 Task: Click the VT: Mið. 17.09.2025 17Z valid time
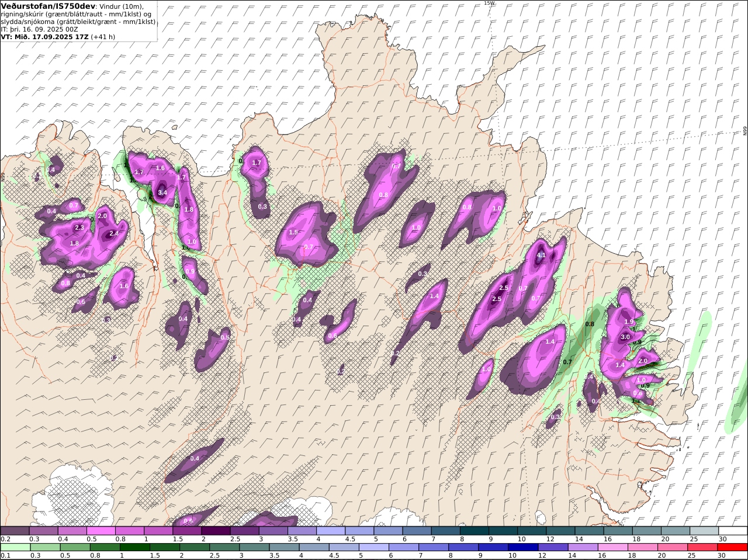(44, 36)
